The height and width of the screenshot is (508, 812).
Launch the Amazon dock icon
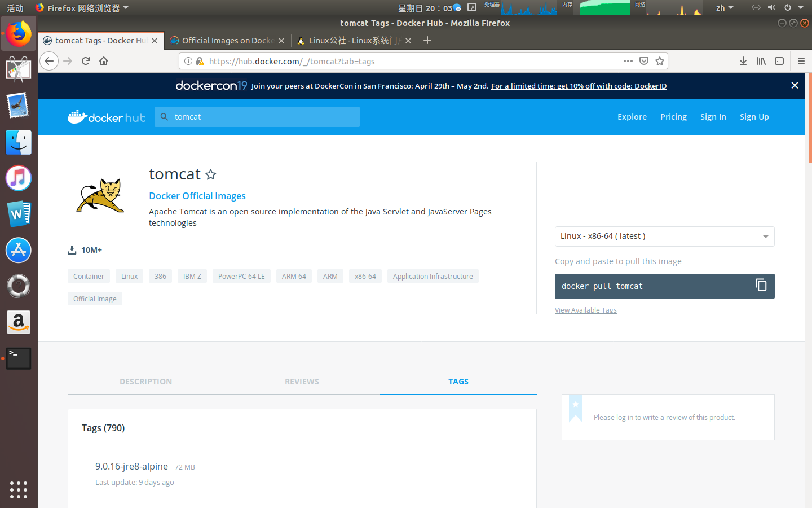[19, 322]
